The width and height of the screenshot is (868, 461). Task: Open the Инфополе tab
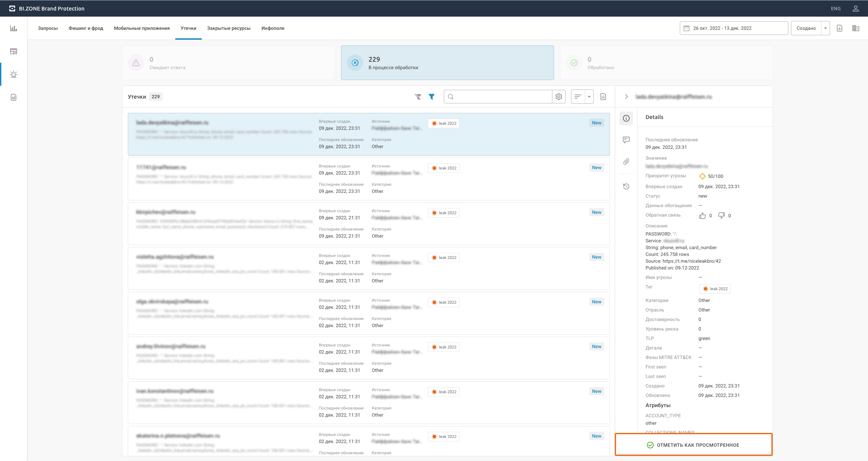coord(273,28)
